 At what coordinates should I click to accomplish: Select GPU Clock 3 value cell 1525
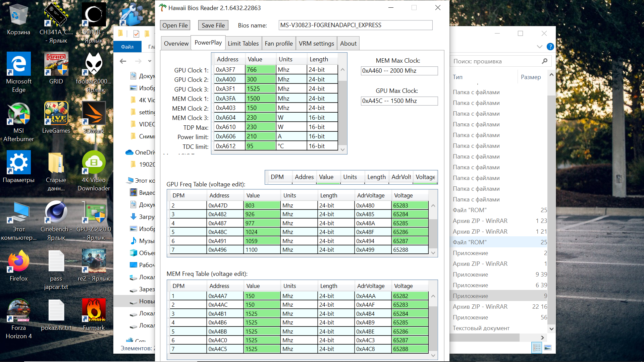[260, 89]
